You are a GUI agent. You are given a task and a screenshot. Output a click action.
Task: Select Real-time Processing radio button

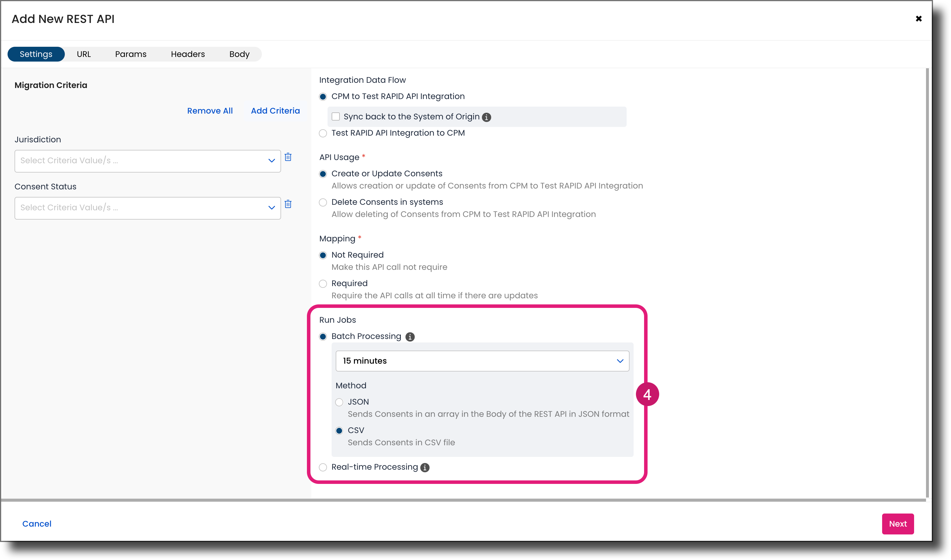click(323, 468)
